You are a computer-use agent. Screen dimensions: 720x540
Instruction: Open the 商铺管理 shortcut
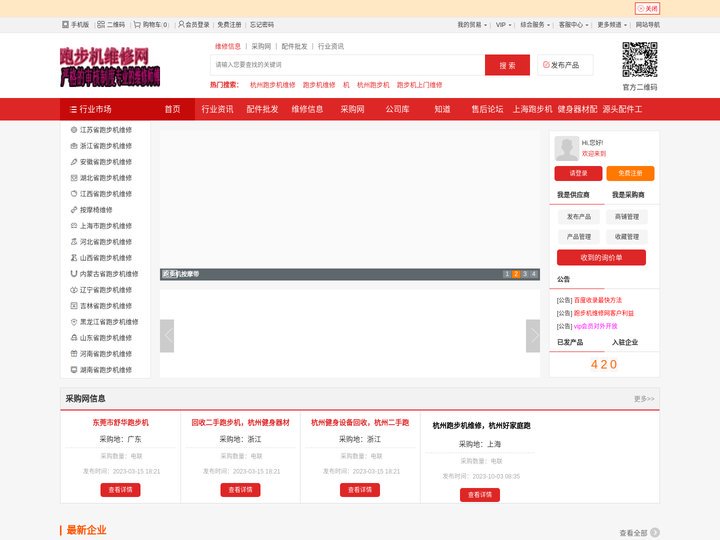click(x=627, y=217)
